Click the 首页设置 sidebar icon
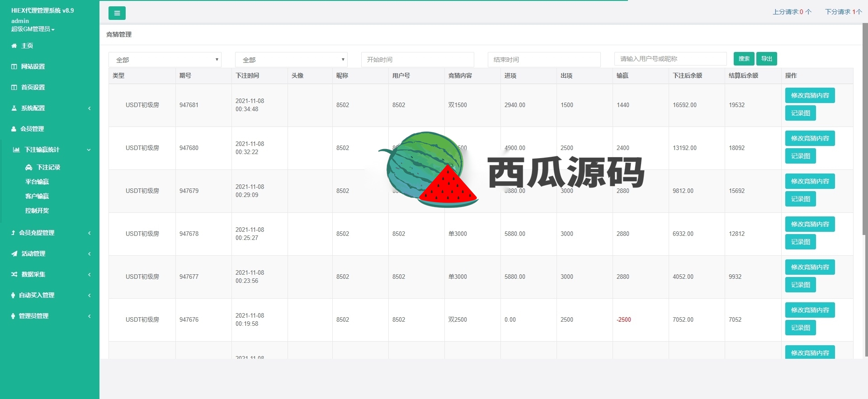The width and height of the screenshot is (868, 399). (x=14, y=87)
